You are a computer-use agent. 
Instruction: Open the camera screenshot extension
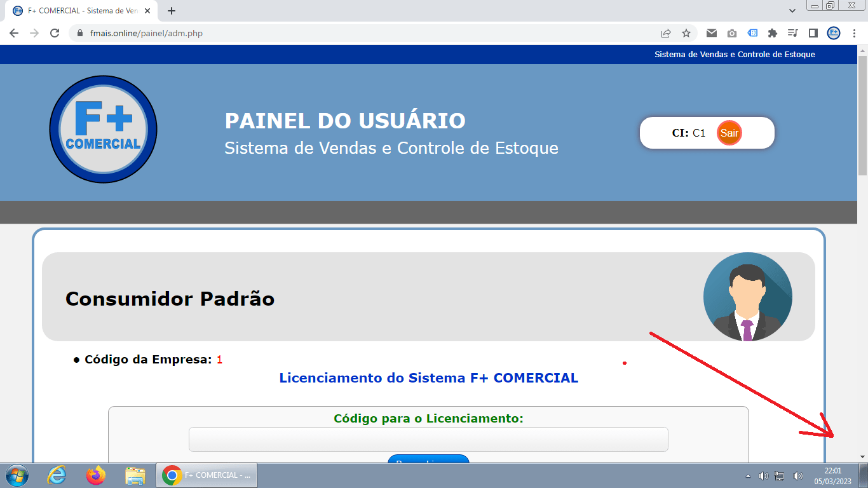click(x=732, y=33)
